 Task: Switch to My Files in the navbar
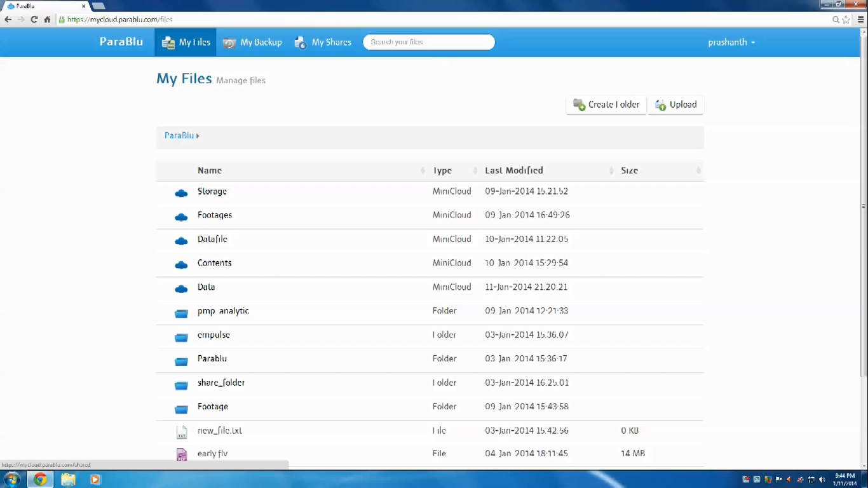[186, 43]
